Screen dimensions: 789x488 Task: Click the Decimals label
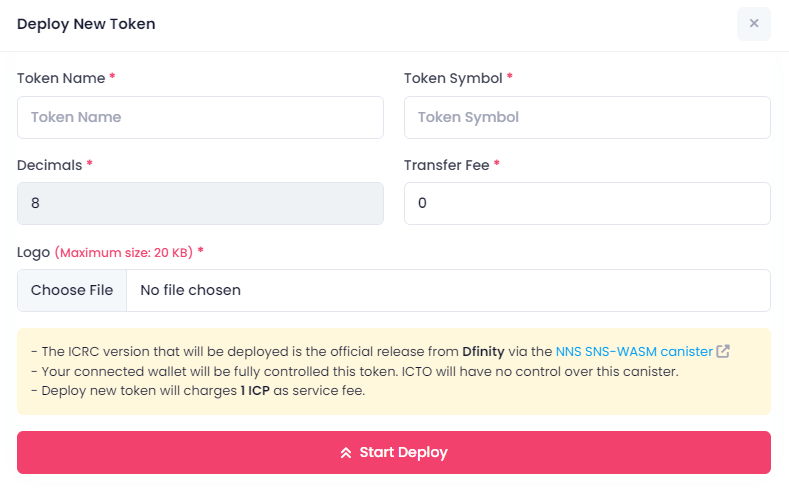pyautogui.click(x=49, y=165)
